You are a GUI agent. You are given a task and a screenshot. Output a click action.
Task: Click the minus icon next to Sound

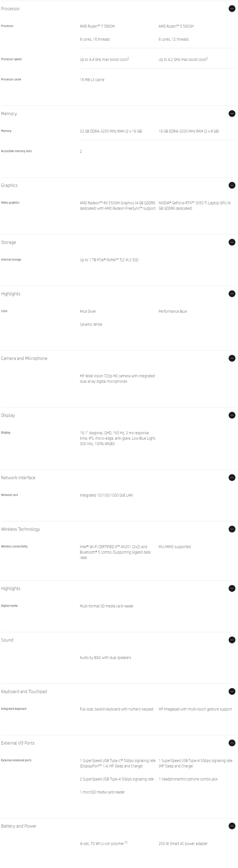[232, 640]
